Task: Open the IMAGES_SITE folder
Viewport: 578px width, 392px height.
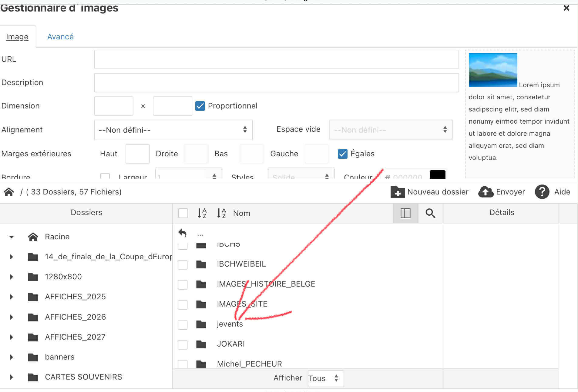Action: tap(242, 304)
